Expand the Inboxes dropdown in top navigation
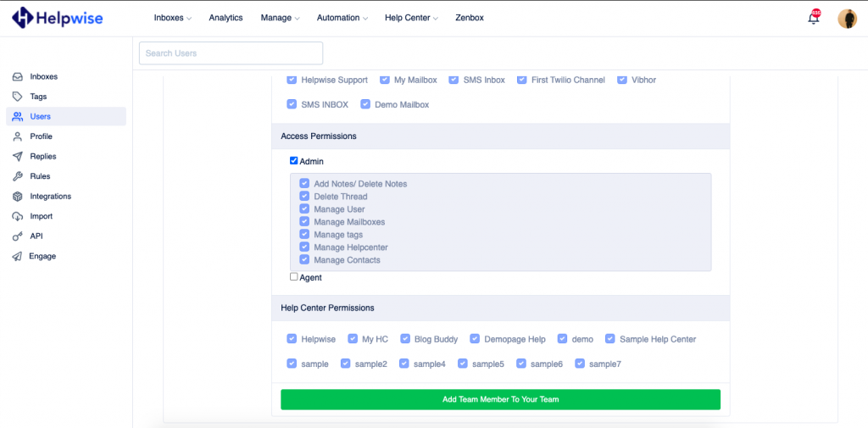868x428 pixels. tap(173, 18)
